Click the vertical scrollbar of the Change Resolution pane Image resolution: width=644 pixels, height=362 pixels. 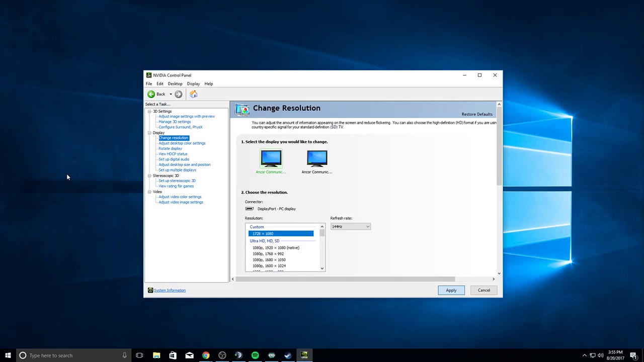499,146
